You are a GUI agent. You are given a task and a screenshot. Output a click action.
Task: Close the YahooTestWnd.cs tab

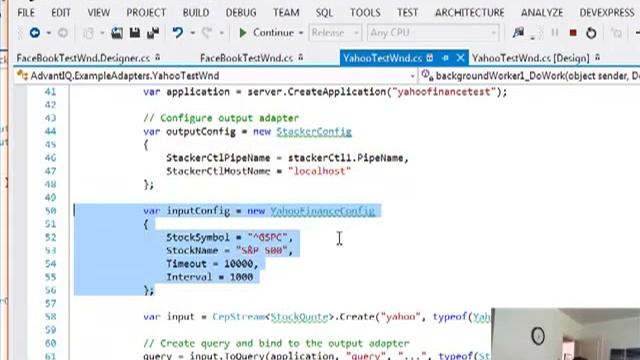click(460, 58)
